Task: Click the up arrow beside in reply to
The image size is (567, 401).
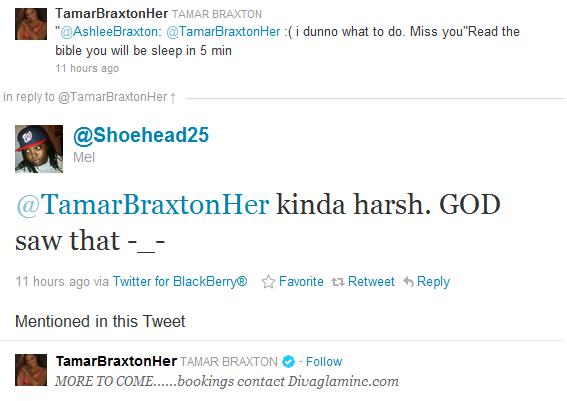Action: [173, 98]
